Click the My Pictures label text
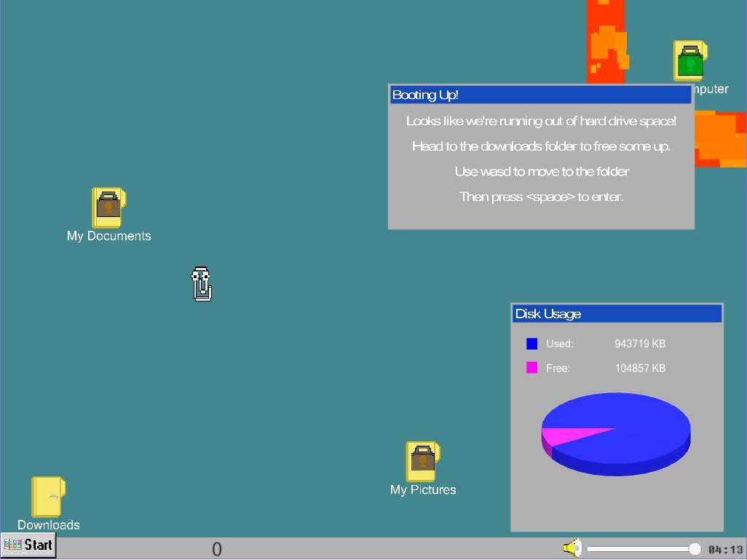The width and height of the screenshot is (747, 560). (x=423, y=490)
